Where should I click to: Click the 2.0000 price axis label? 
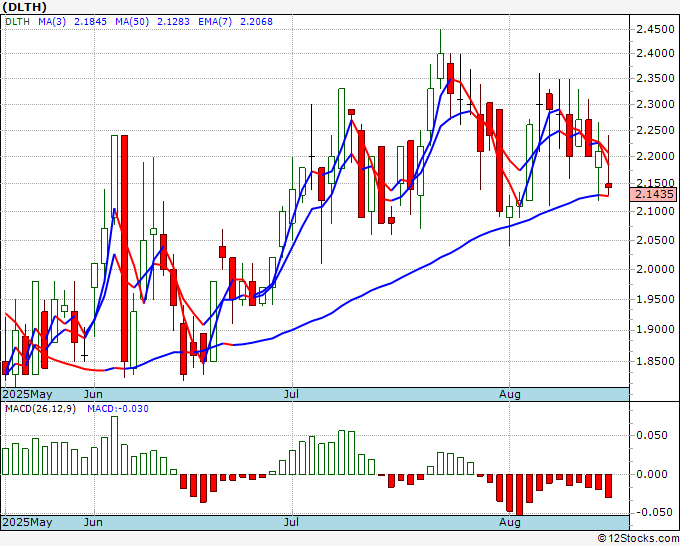(655, 269)
